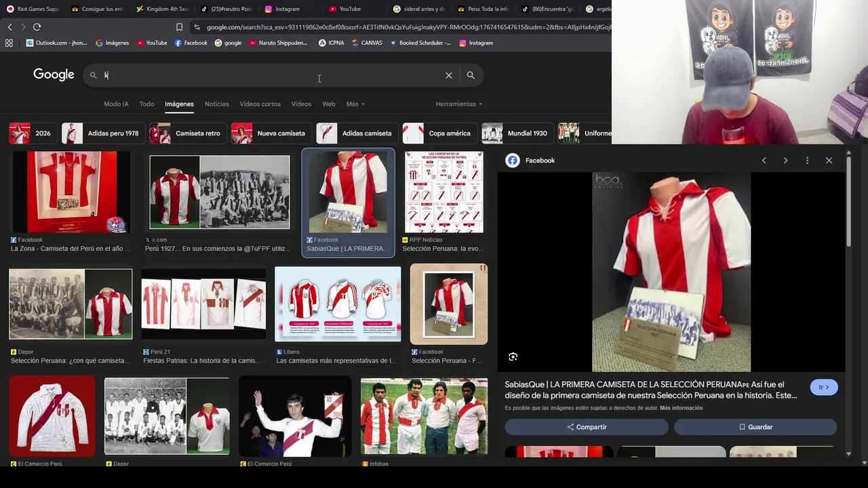The height and width of the screenshot is (488, 868).
Task: Open the Booked Scheduler bookmark
Action: pos(420,43)
